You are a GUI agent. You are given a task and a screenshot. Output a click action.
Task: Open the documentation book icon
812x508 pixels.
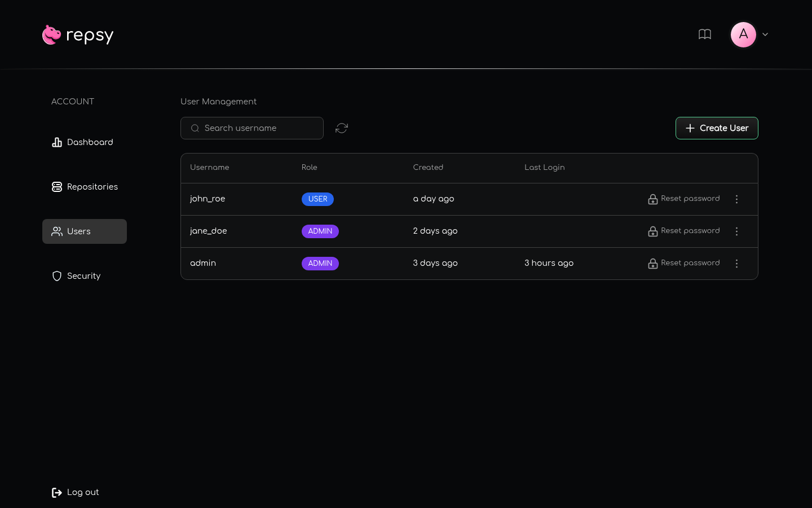click(x=705, y=34)
